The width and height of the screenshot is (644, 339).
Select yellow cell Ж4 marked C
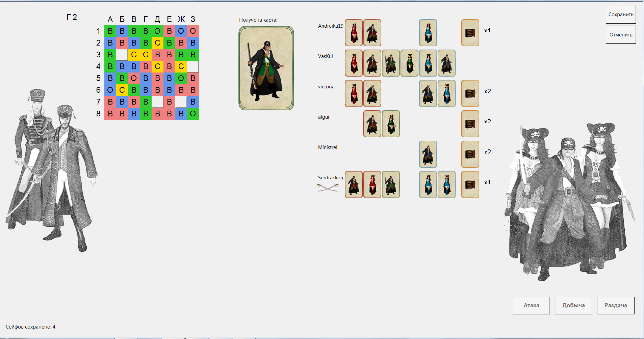(181, 66)
